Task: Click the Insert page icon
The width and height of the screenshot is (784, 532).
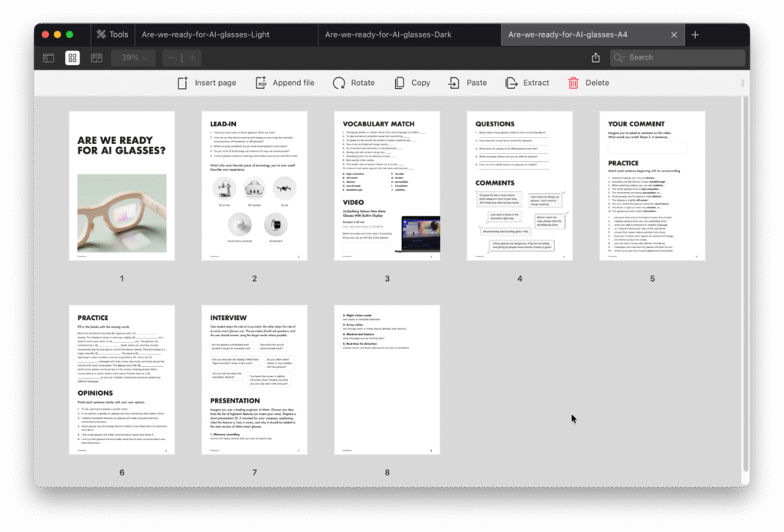Action: pos(182,83)
